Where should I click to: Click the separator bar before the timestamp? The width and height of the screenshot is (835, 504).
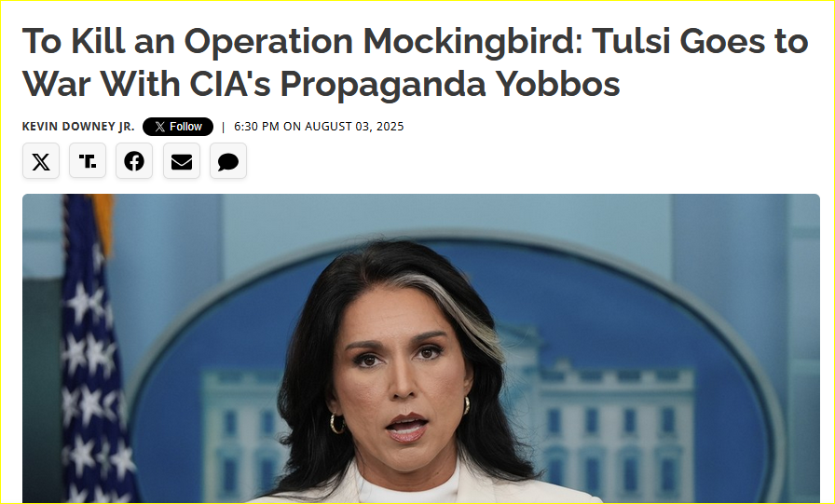click(x=223, y=127)
